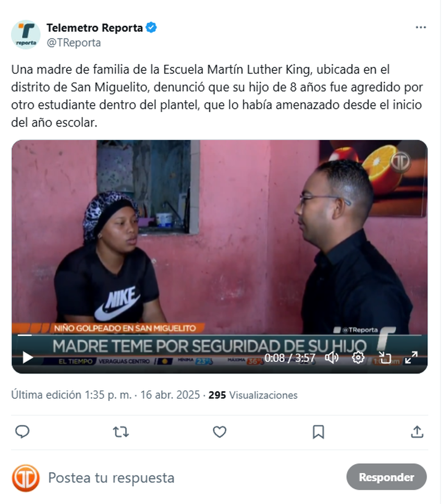446x504 pixels.
Task: Like the post with heart icon
Action: [x=220, y=432]
